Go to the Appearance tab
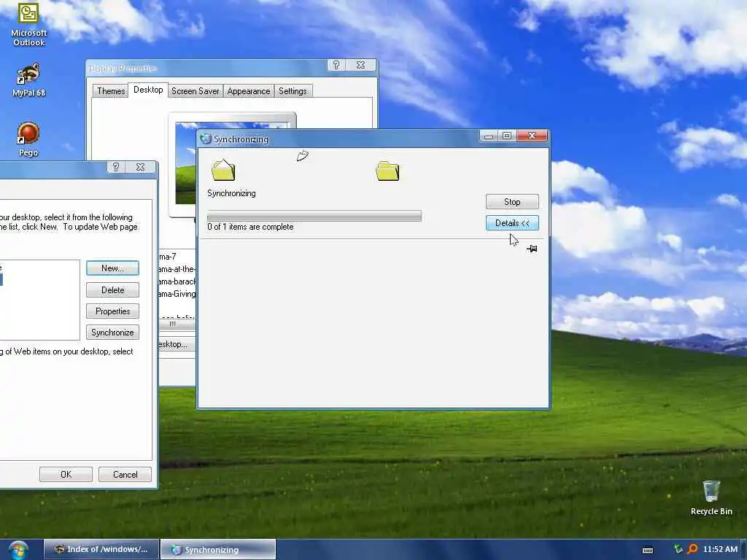The width and height of the screenshot is (747, 560). [x=249, y=91]
